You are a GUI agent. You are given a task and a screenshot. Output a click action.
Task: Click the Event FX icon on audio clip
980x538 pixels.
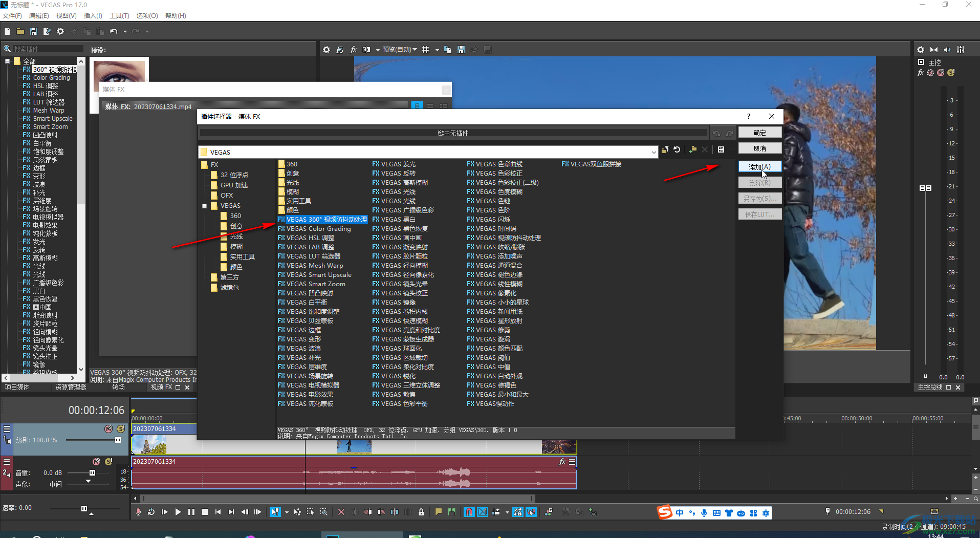coord(562,462)
